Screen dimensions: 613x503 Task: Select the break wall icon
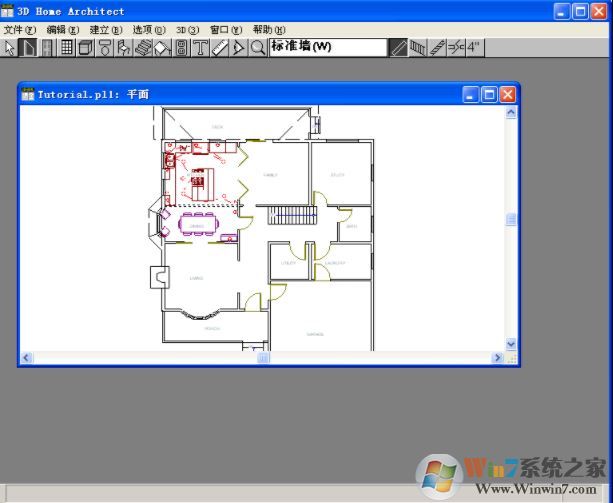pos(456,48)
